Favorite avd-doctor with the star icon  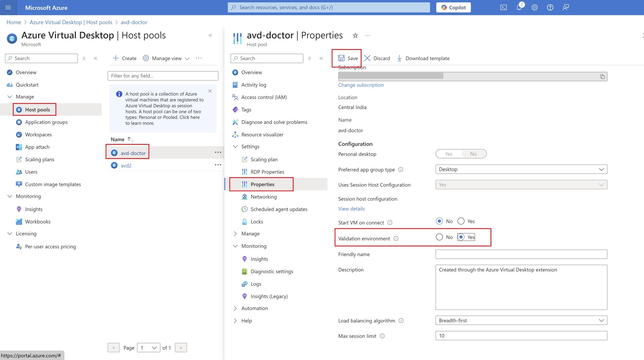(355, 35)
